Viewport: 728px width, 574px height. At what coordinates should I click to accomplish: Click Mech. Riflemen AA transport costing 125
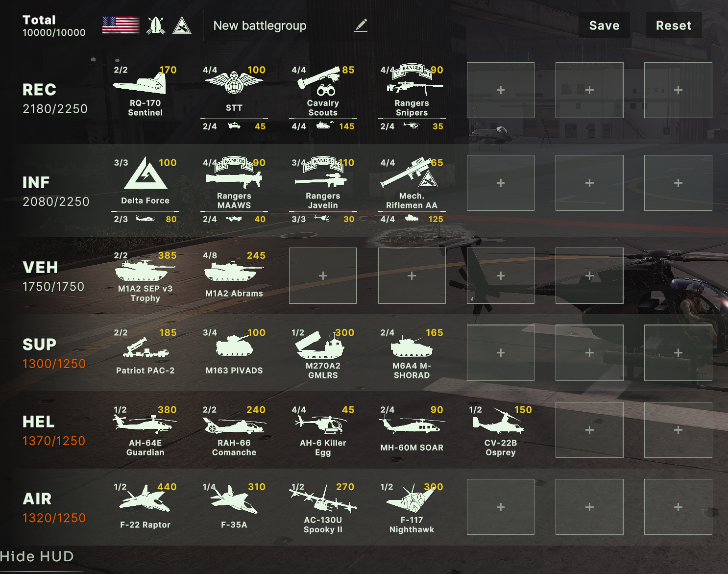pos(412,219)
